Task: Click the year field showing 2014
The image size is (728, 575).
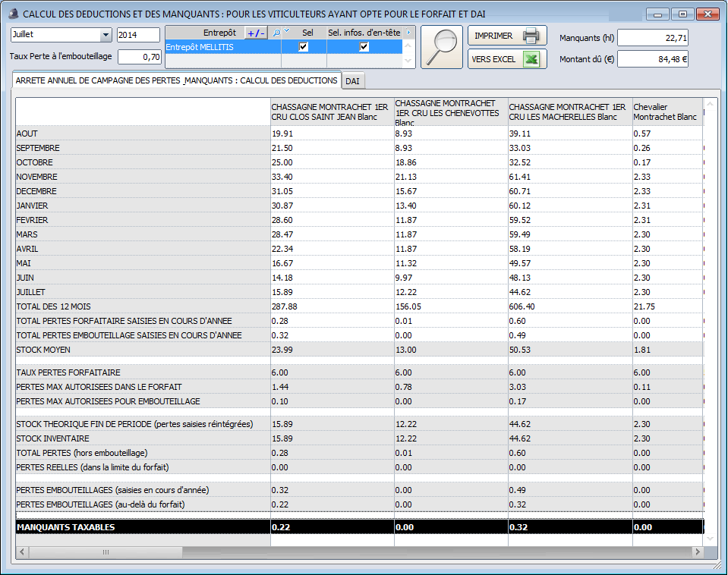Action: pos(138,35)
